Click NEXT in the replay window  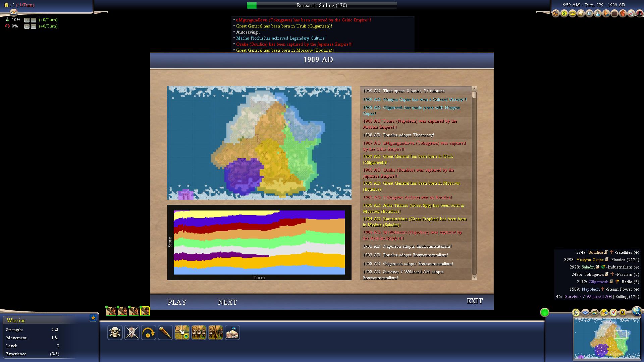pyautogui.click(x=227, y=302)
